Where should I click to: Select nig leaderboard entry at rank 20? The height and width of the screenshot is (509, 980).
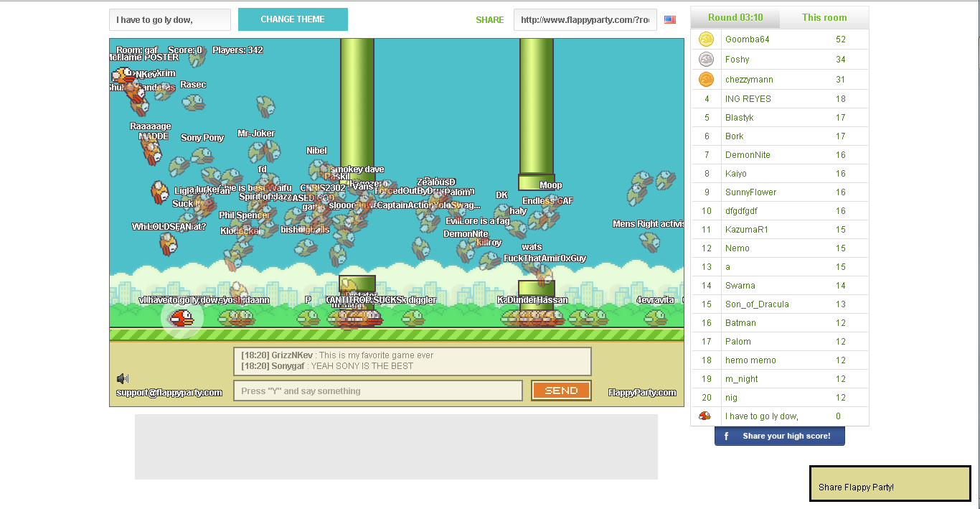click(780, 398)
